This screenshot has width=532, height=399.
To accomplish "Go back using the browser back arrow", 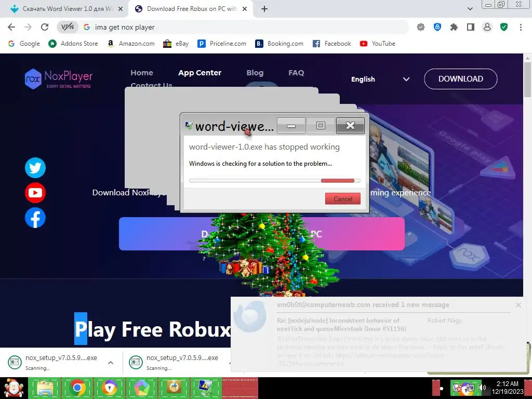I will coord(11,27).
